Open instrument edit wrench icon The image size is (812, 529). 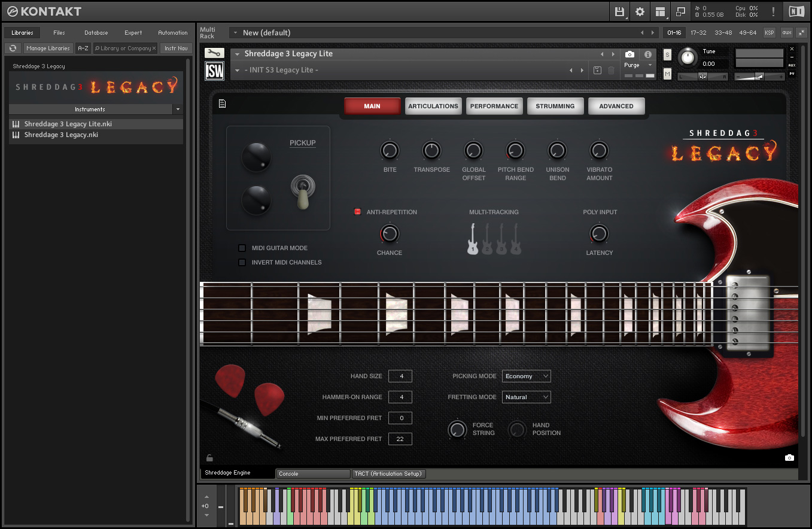(214, 53)
